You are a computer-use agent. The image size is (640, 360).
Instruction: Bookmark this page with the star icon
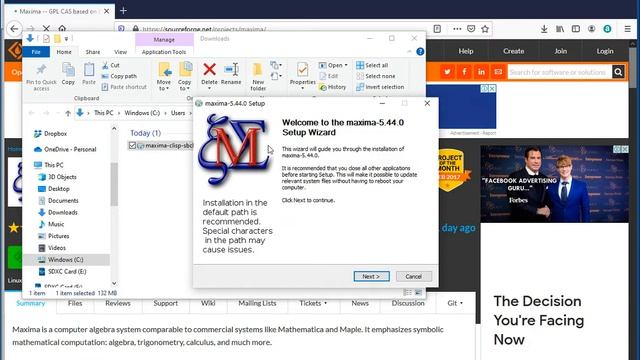[x=485, y=29]
